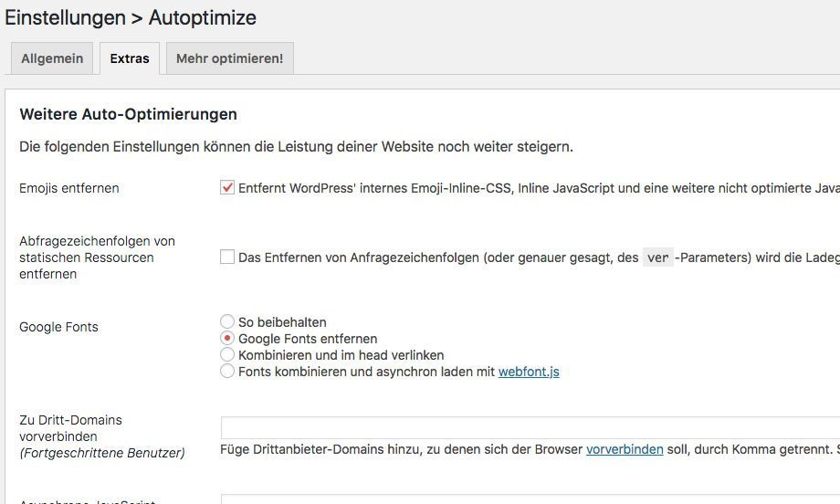Select the So beibehalten radio button
840x504 pixels.
tap(227, 321)
